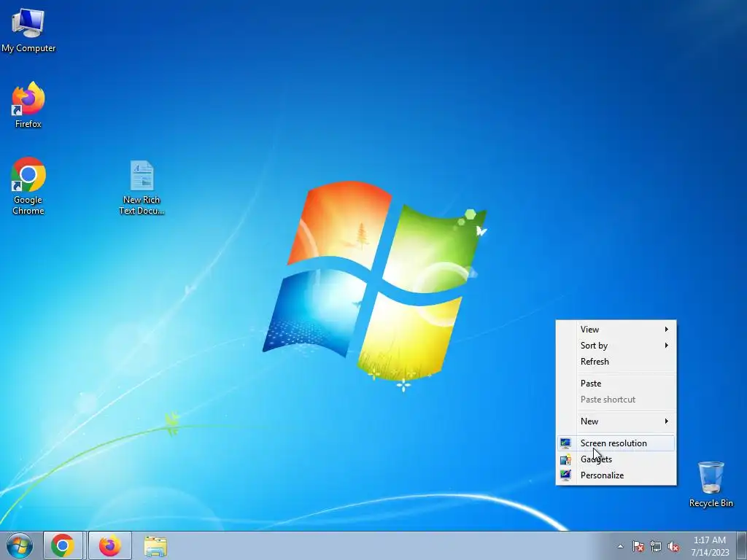Expand the New submenu
This screenshot has height=560, width=747.
click(616, 421)
